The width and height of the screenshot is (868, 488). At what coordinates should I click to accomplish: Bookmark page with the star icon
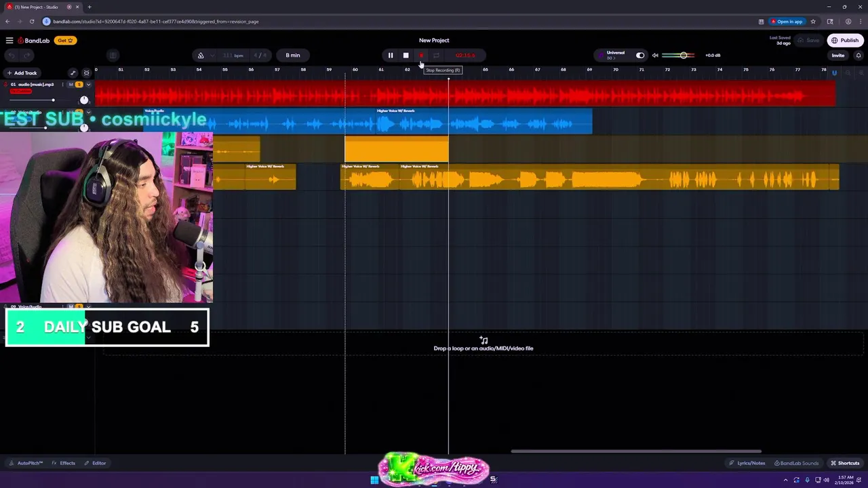coord(813,22)
